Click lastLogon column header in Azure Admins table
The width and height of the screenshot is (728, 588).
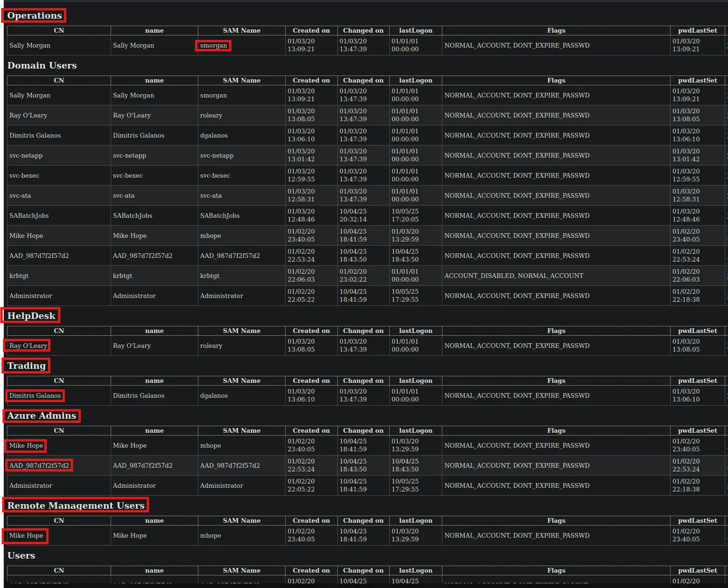click(x=415, y=431)
